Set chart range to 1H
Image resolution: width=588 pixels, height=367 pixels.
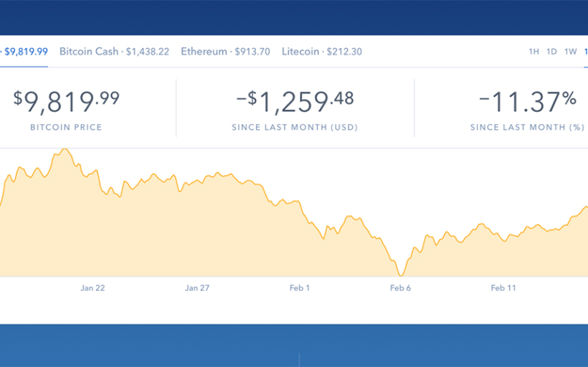(534, 52)
